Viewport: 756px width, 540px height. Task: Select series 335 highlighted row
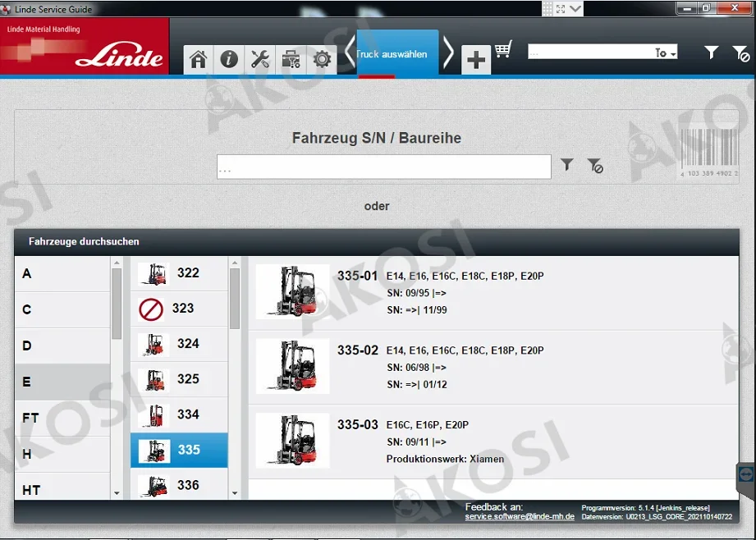pyautogui.click(x=179, y=451)
